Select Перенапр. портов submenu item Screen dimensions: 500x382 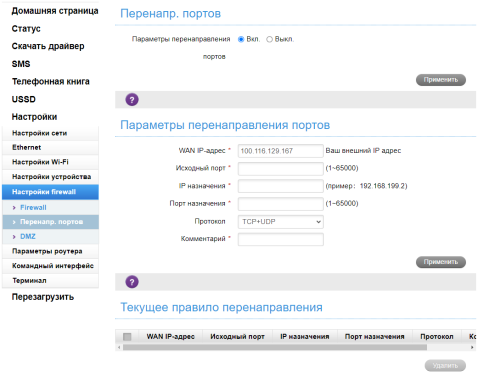51,222
